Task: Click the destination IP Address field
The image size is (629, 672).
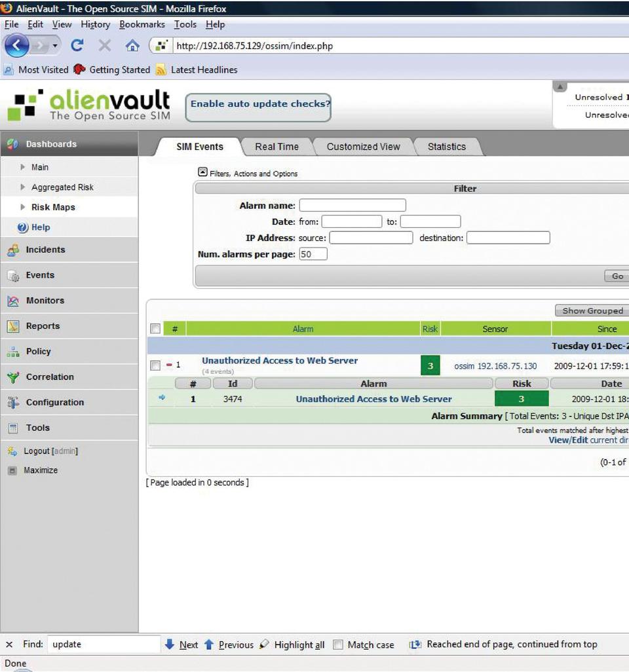Action: pos(508,238)
